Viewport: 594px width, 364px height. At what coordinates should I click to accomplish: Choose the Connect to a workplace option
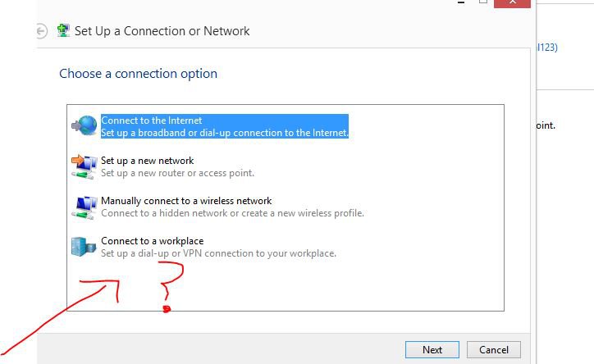pos(152,241)
